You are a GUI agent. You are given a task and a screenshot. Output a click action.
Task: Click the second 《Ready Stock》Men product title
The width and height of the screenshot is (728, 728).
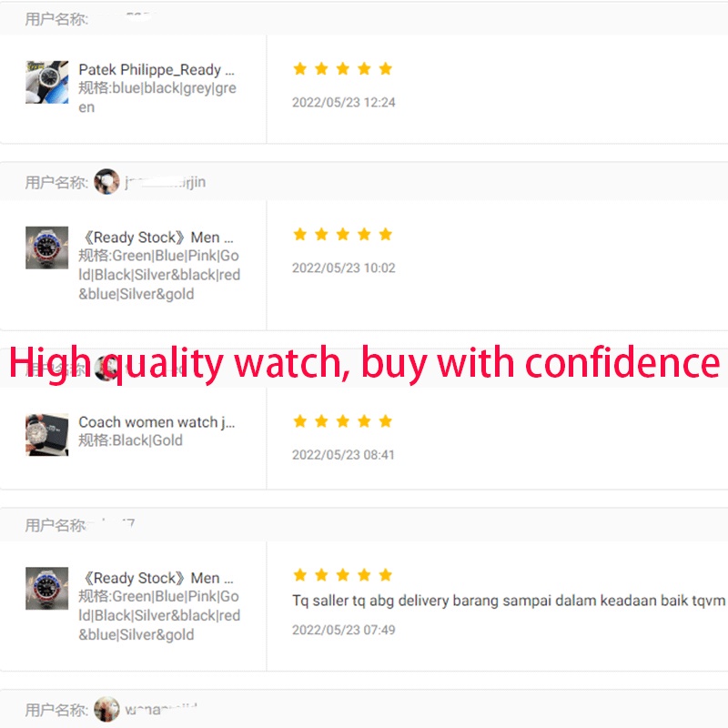[x=157, y=578]
